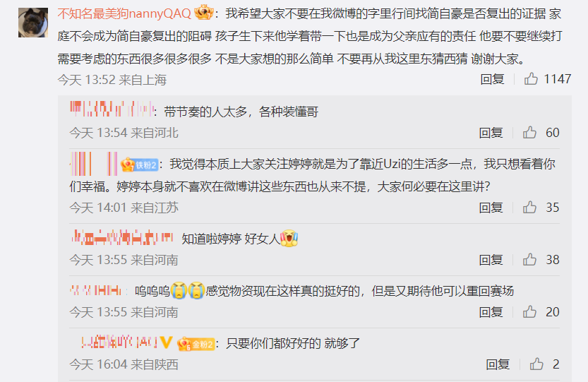This screenshot has height=382, width=588.
Task: Reply to the 知道啦婷婷 comment
Action: click(491, 260)
